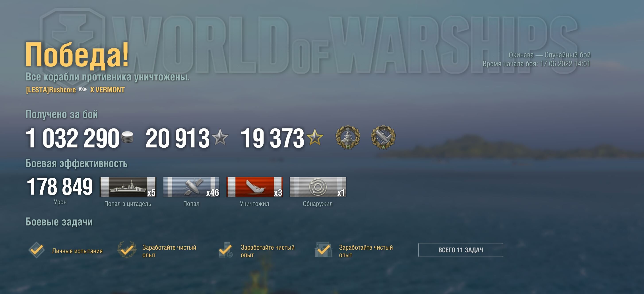The image size is (644, 294).
Task: Click player name [LESTA]Rushcore
Action: tap(51, 90)
